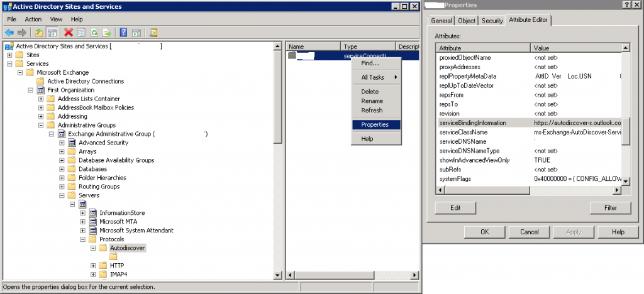
Task: Open Properties from the toolbar icon
Action: (81, 33)
